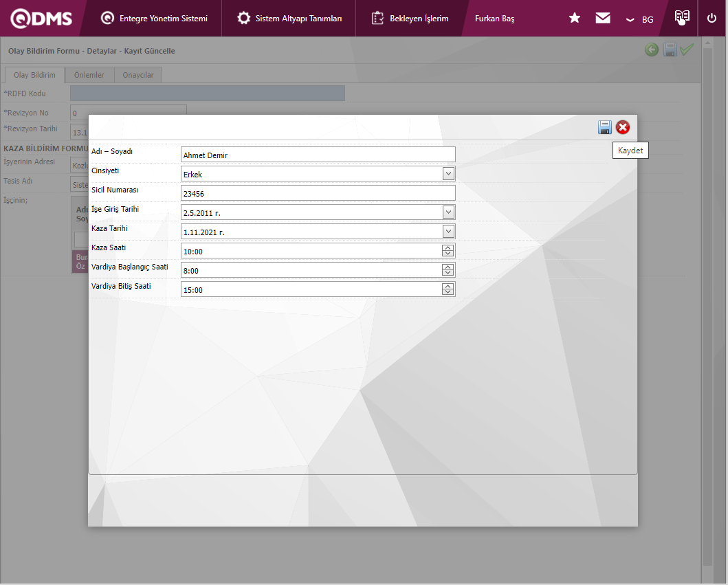This screenshot has width=728, height=585.
Task: Open the İşe Giriş Tarihi date picker
Action: pos(448,212)
